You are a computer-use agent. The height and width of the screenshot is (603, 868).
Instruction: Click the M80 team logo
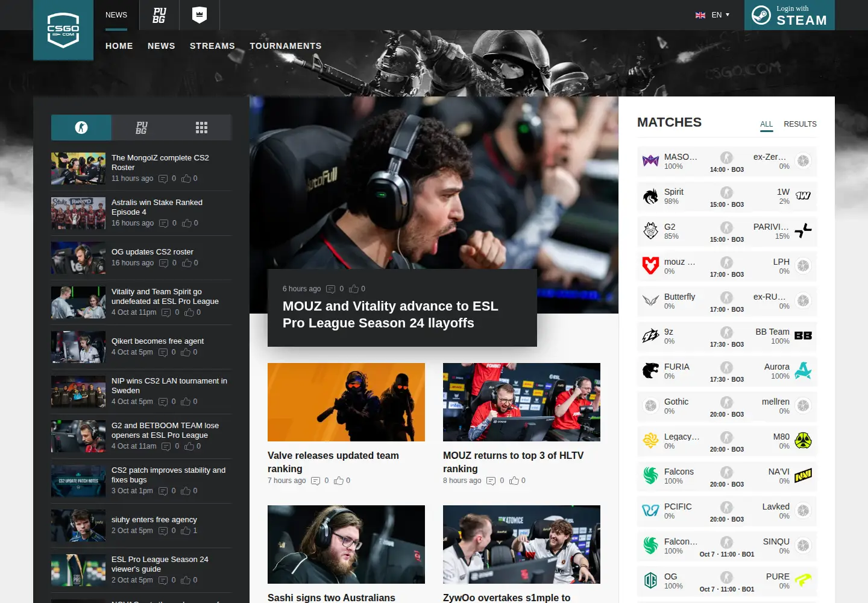pyautogui.click(x=803, y=441)
